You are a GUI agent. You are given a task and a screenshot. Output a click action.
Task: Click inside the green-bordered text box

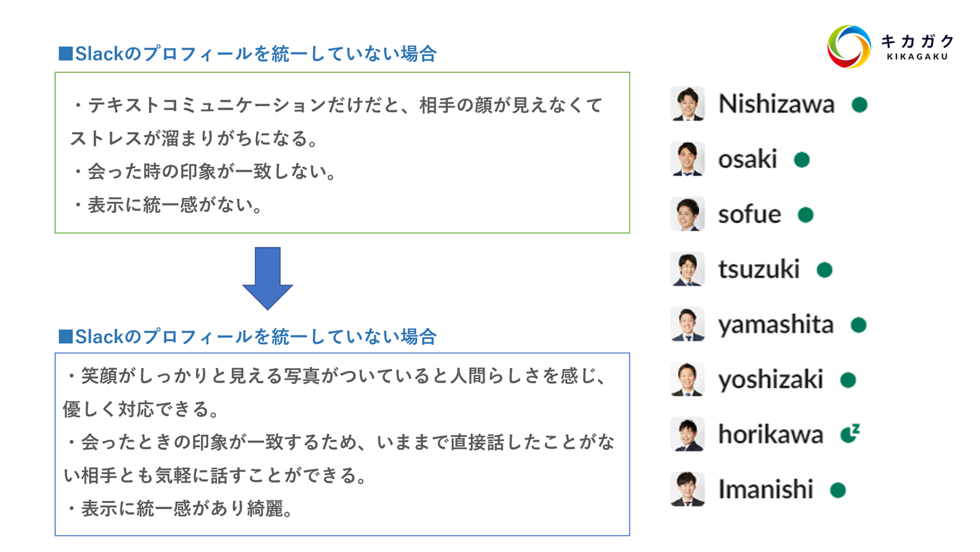click(x=342, y=152)
